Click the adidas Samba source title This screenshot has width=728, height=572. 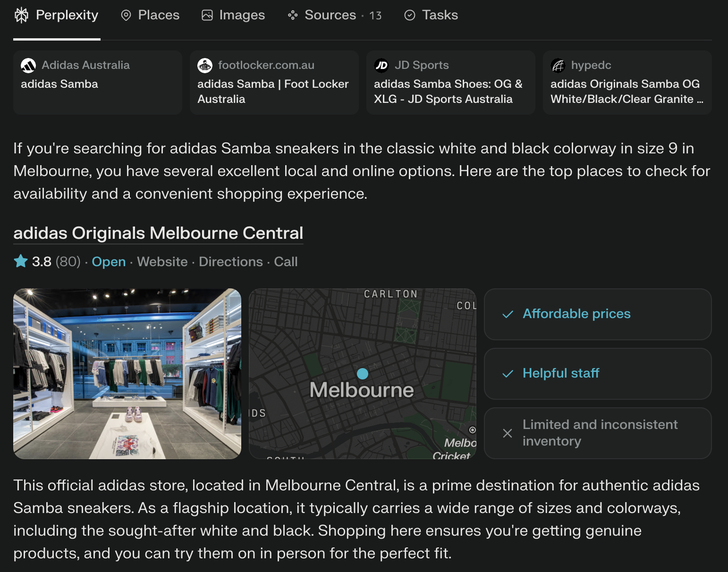point(59,84)
